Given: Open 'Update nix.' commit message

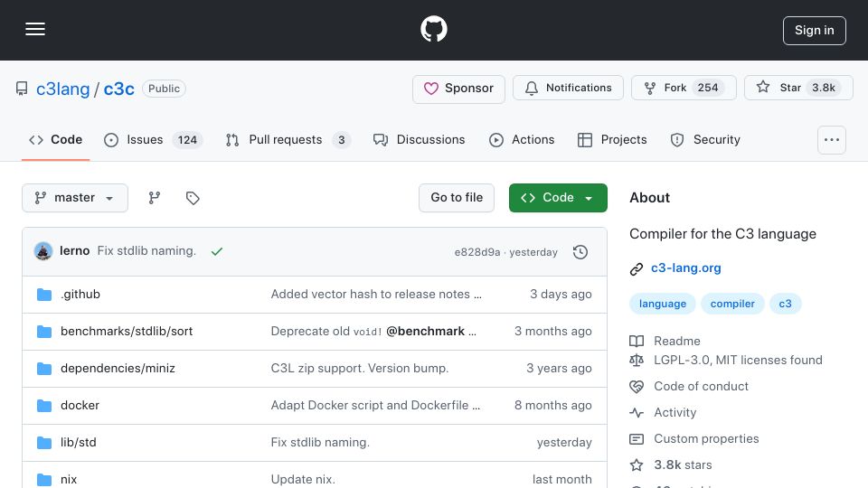Looking at the screenshot, I should tap(303, 480).
